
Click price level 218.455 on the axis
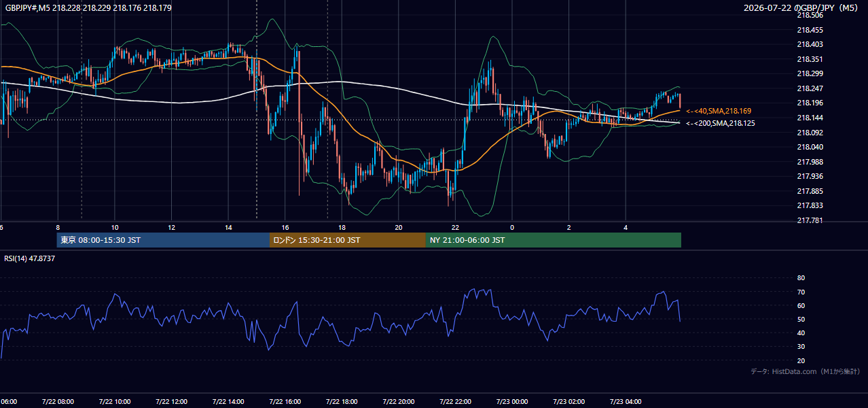810,30
